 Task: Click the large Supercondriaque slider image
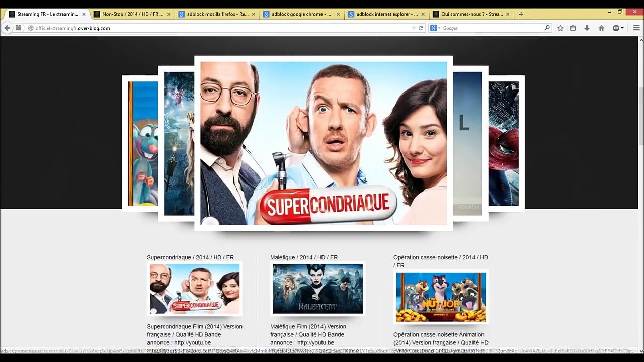(324, 143)
